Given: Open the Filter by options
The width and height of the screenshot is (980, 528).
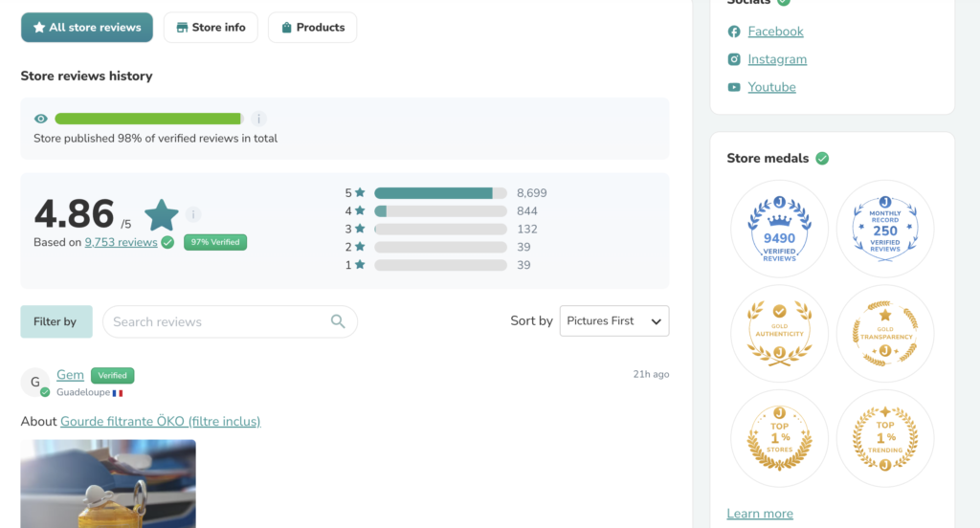Looking at the screenshot, I should point(56,321).
